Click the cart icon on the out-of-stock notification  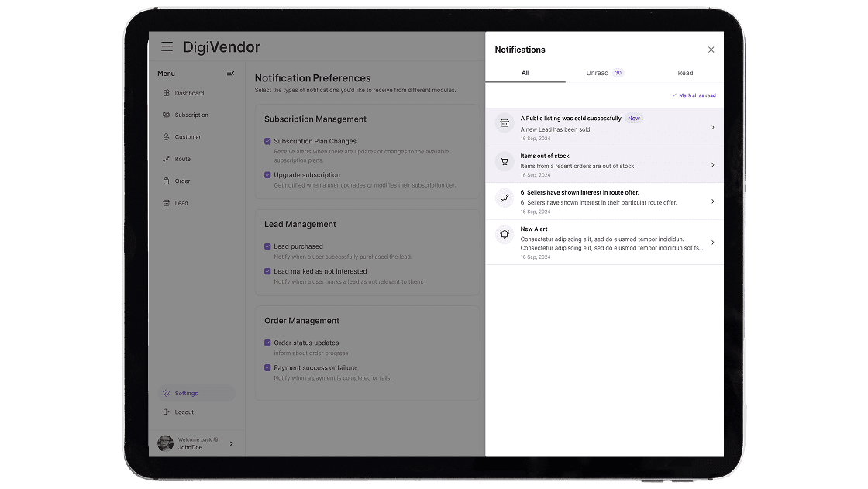(505, 161)
